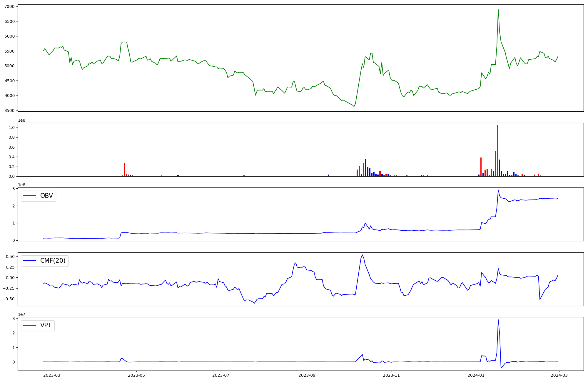Click the tallest red volume bar
This screenshot has width=588, height=382.
(x=497, y=151)
